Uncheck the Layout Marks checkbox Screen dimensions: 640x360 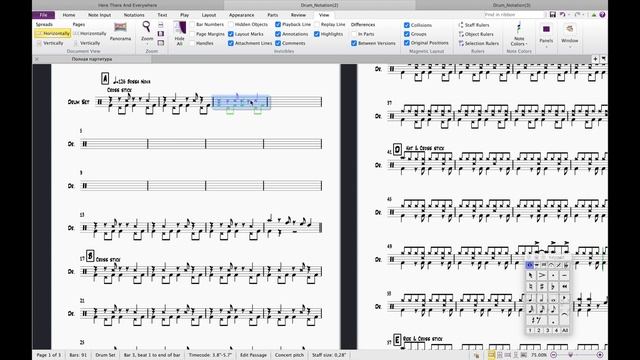(231, 34)
